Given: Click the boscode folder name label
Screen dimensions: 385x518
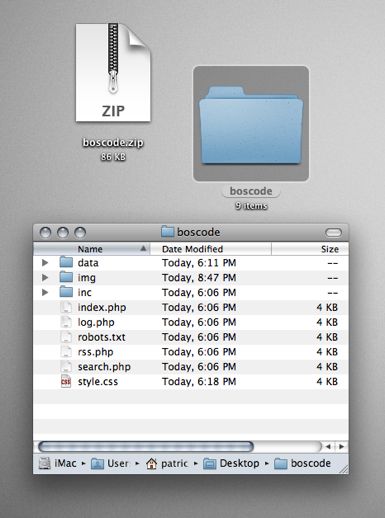Looking at the screenshot, I should [x=251, y=191].
